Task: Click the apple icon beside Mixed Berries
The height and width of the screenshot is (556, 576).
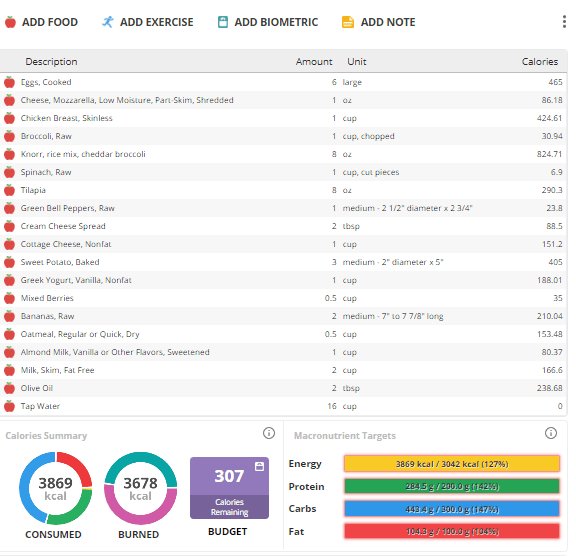Action: point(10,298)
